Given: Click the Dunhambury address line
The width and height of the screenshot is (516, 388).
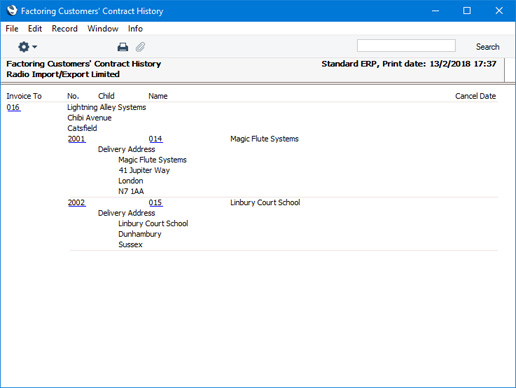Looking at the screenshot, I should tap(140, 234).
